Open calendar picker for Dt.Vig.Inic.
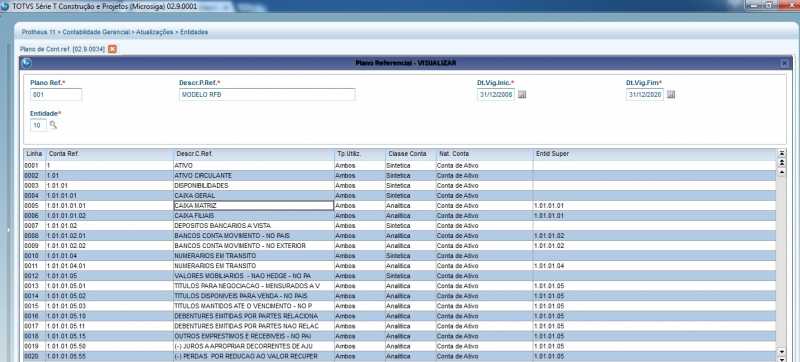Screen dimensions: 800x362 (x=522, y=95)
